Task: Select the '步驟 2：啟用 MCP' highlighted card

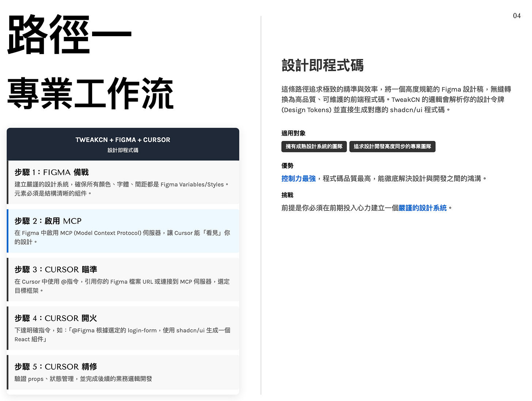Action: click(x=123, y=231)
